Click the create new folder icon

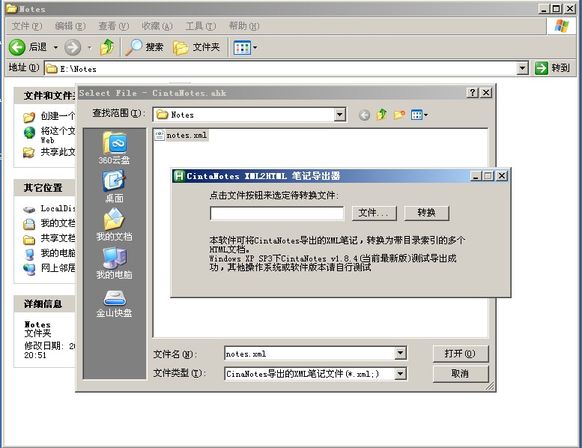tap(399, 115)
